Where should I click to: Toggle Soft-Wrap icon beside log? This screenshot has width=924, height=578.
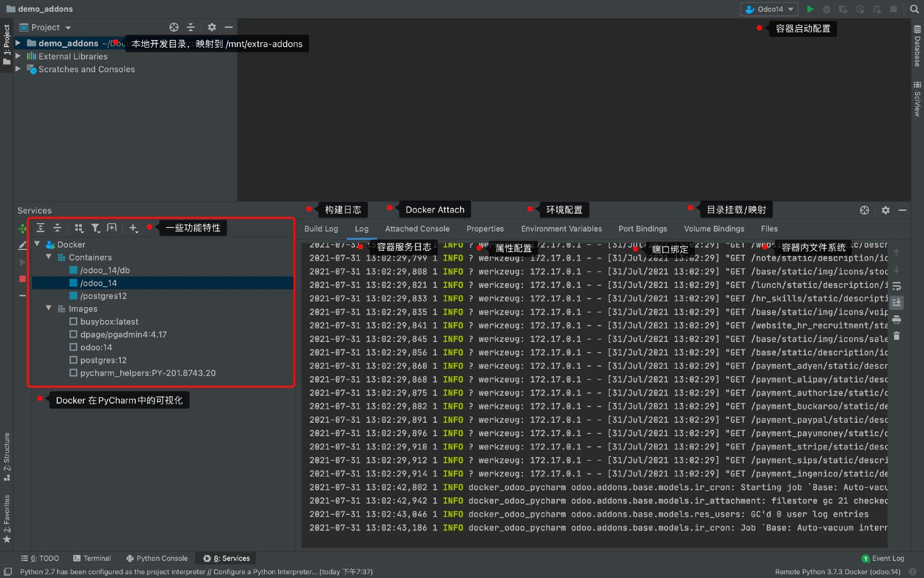[x=897, y=286]
